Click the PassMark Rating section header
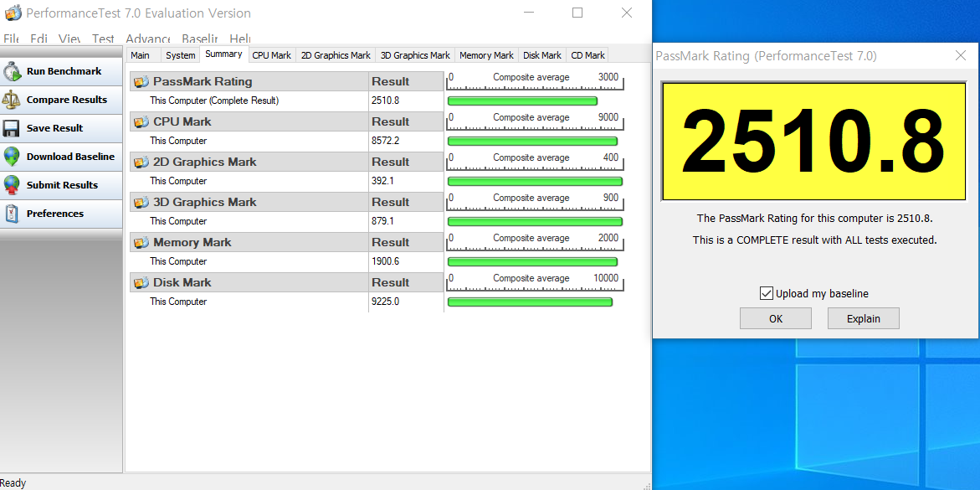 249,81
